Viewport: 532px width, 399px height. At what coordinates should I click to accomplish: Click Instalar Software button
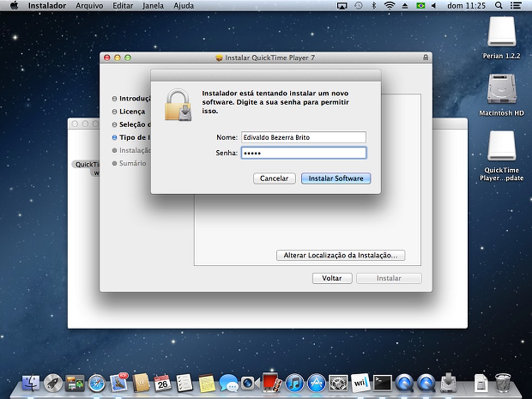point(336,178)
